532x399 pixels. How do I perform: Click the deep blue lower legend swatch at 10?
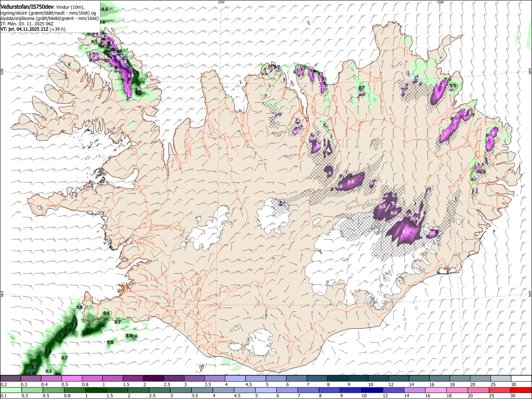(x=372, y=390)
